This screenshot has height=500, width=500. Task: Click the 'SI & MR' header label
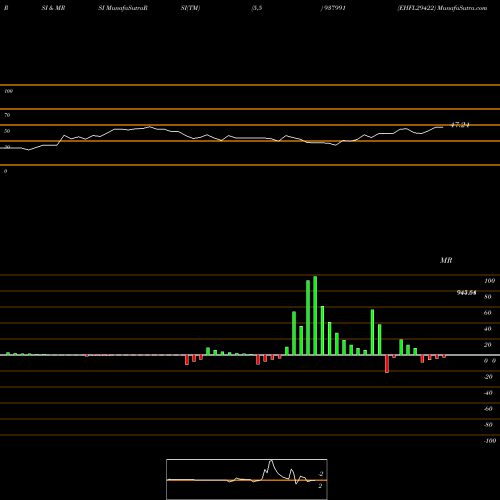point(53,8)
